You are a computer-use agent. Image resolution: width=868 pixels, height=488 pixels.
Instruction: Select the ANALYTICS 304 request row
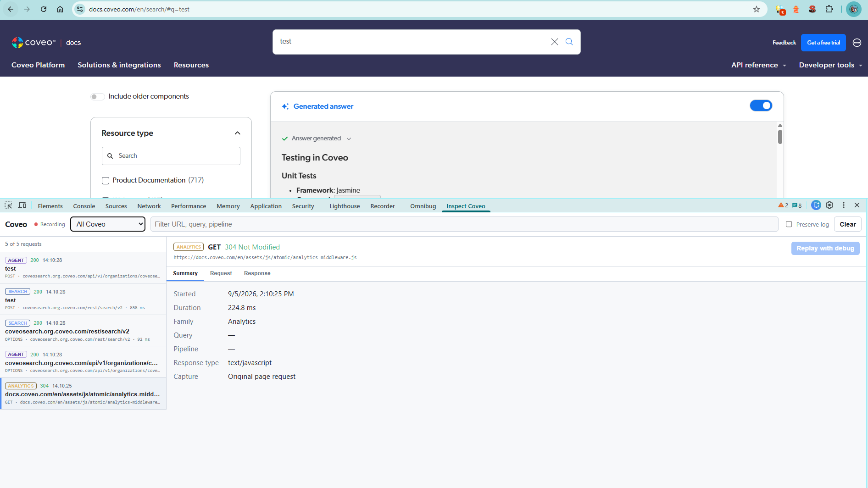pos(83,394)
